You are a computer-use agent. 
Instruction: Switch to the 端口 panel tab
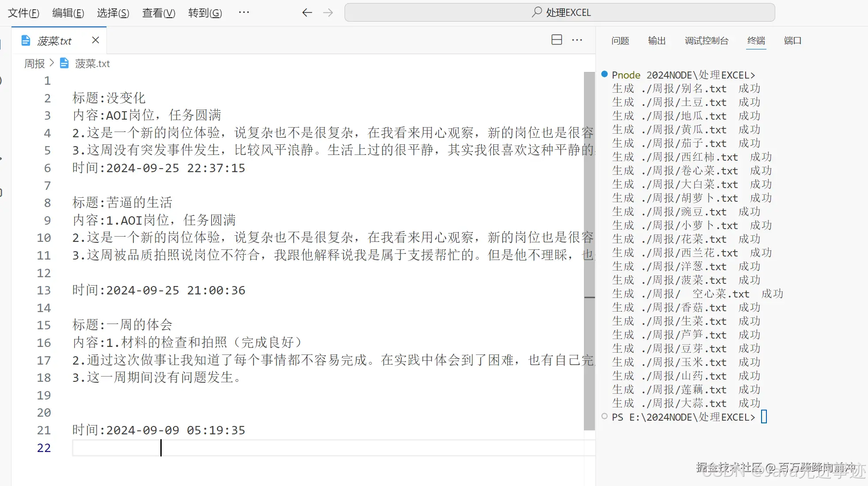[x=792, y=40]
